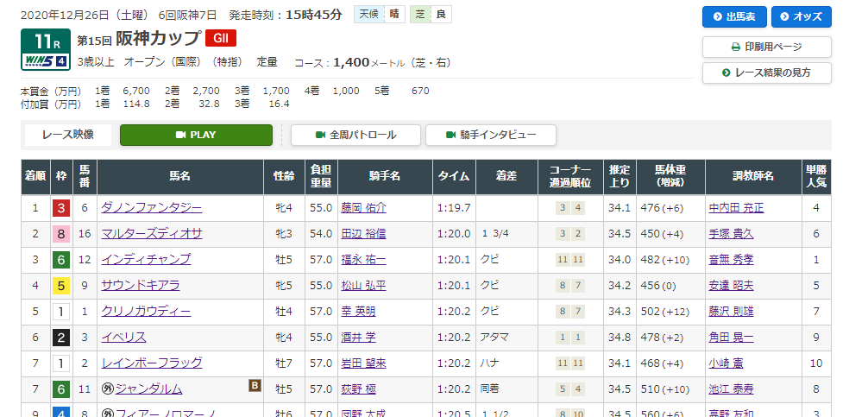Open trainer 池江 泰寿 link
The height and width of the screenshot is (417, 868).
(731, 389)
